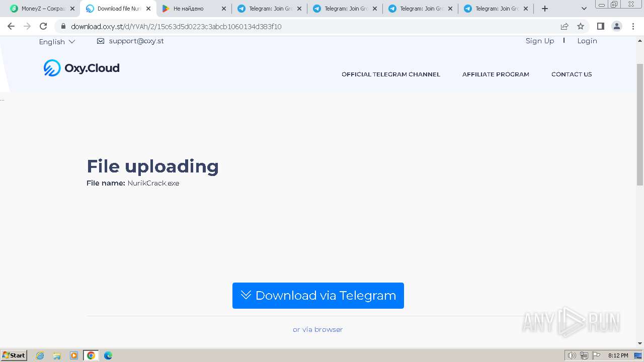Close the MoneyZ tab
The width and height of the screenshot is (644, 362).
click(72, 9)
